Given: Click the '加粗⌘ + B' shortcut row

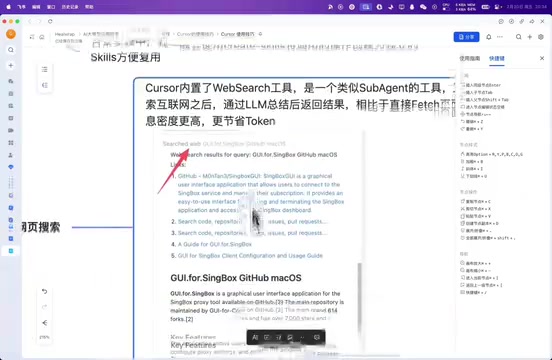Looking at the screenshot, I should tap(472, 162).
